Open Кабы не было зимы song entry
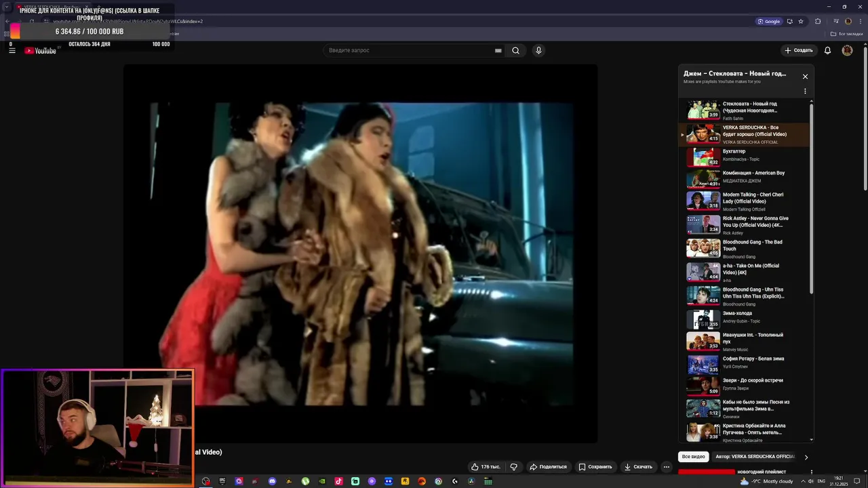The height and width of the screenshot is (488, 868). tap(744, 408)
